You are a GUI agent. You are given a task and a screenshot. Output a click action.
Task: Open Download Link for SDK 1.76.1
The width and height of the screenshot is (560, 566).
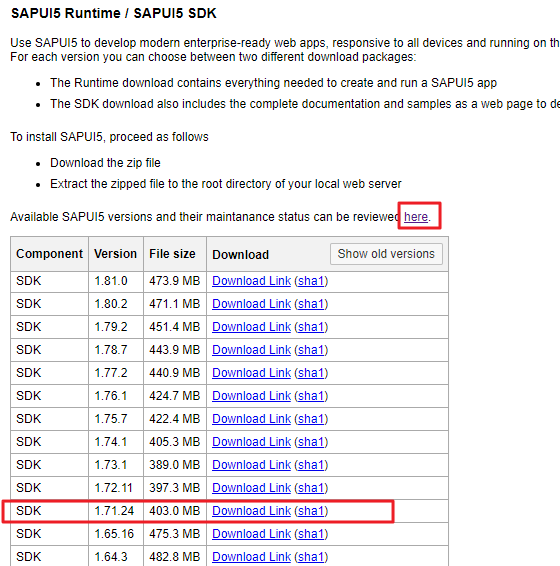(x=251, y=396)
